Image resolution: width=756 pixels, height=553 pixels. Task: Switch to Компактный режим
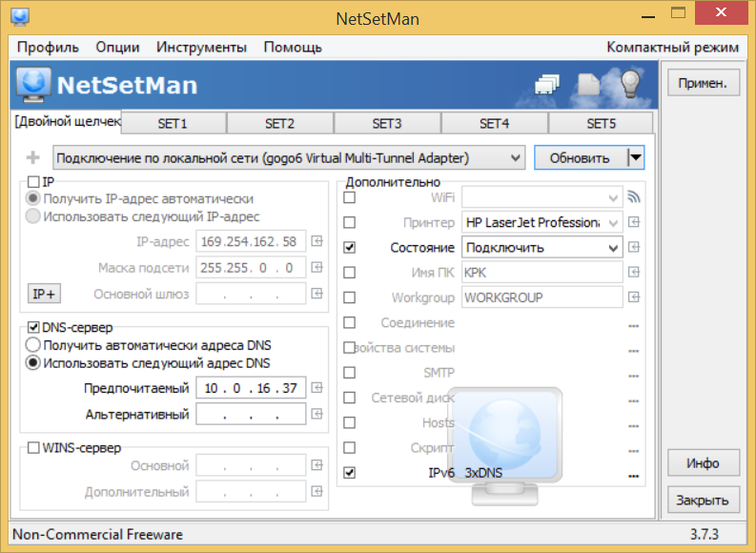673,48
